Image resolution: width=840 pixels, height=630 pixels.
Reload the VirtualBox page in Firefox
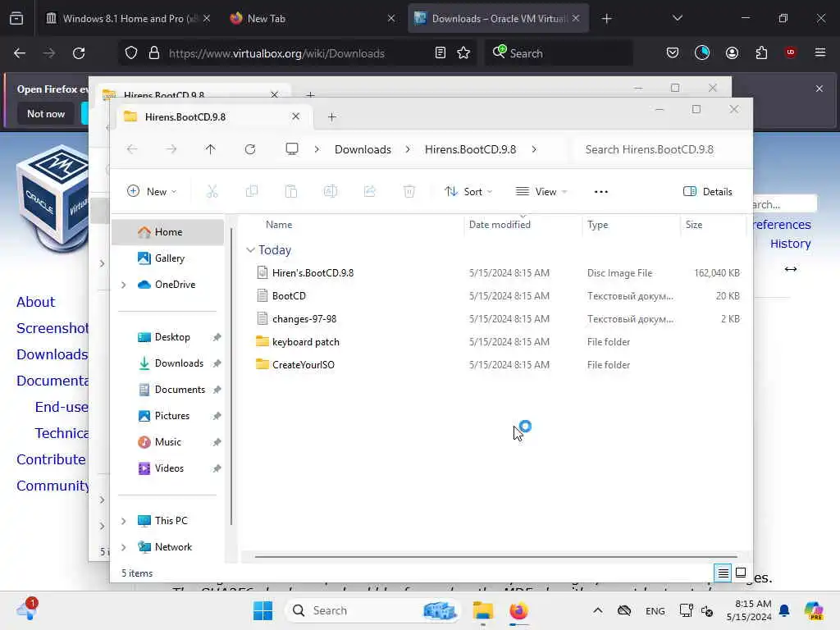tap(79, 53)
